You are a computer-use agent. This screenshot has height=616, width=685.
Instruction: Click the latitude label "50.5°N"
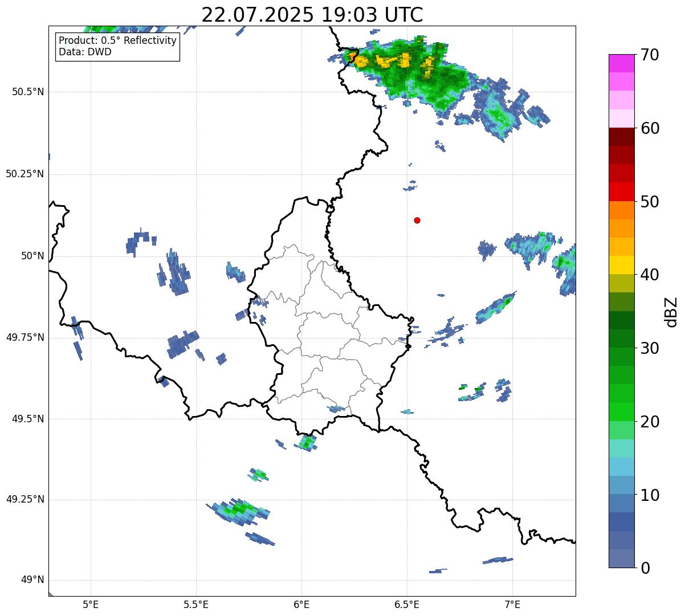coord(28,92)
